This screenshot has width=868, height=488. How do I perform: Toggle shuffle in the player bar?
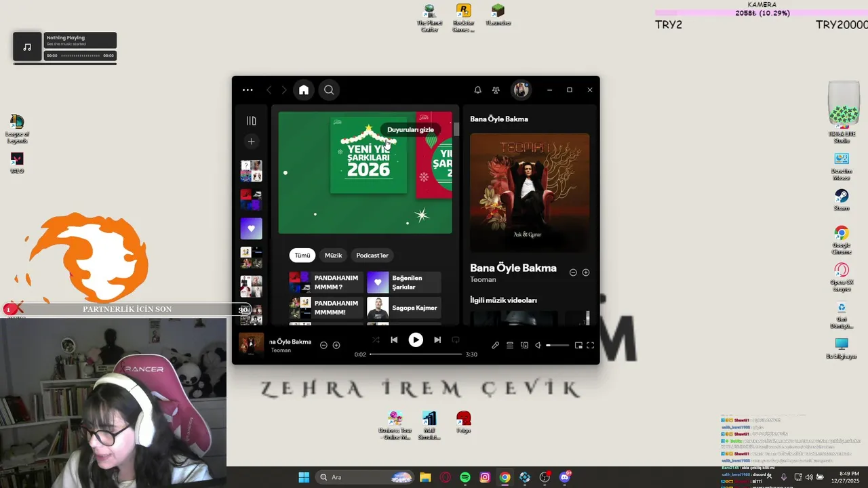(x=376, y=340)
